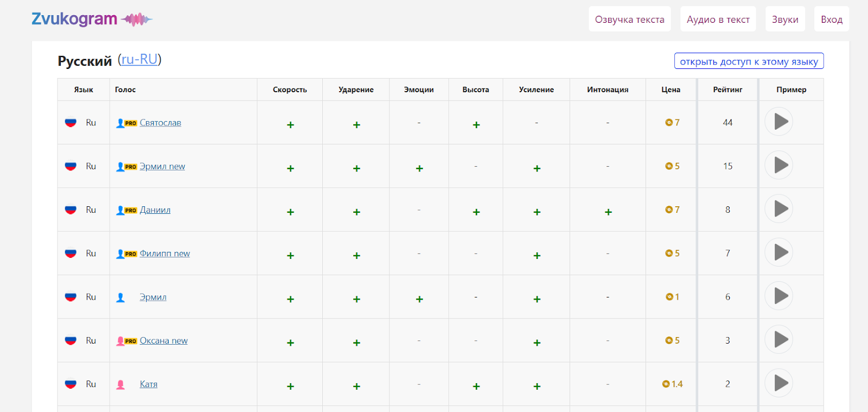Image resolution: width=868 pixels, height=412 pixels.
Task: Open the ru-RU language link
Action: point(139,60)
